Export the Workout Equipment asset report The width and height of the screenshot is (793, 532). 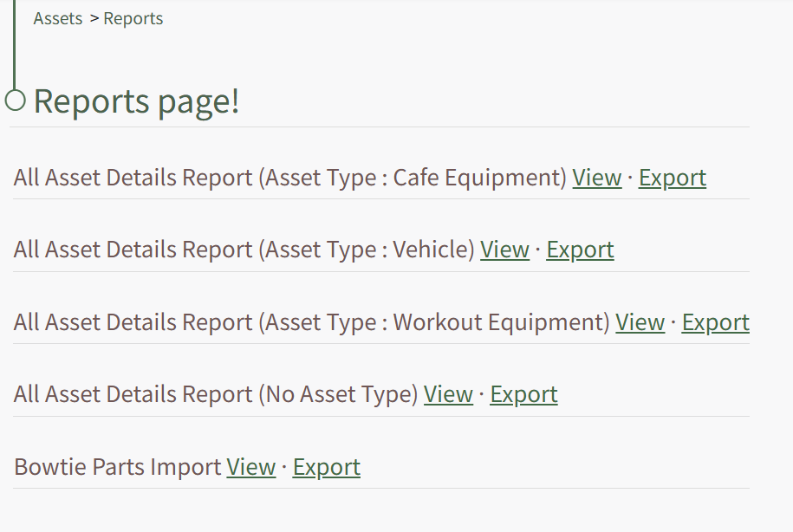tap(715, 322)
